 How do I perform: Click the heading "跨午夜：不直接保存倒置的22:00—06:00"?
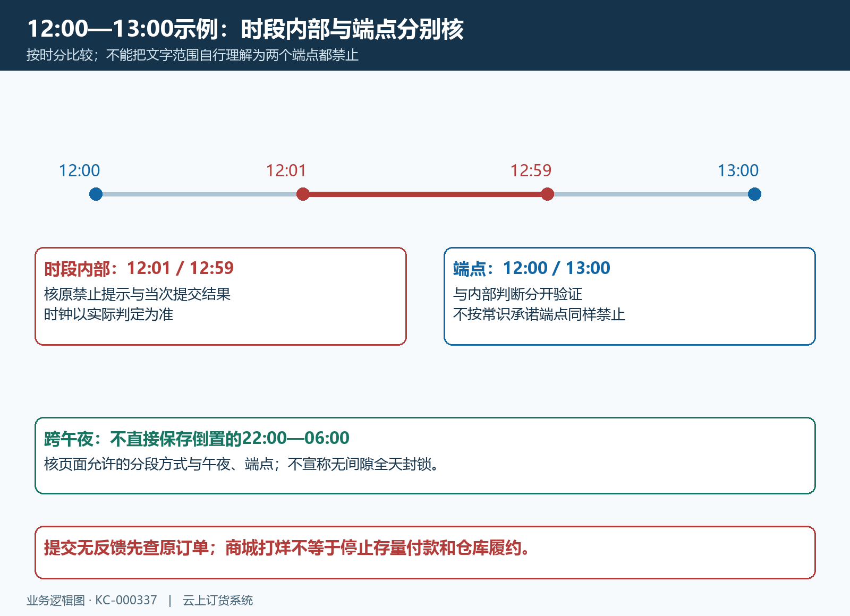[197, 439]
